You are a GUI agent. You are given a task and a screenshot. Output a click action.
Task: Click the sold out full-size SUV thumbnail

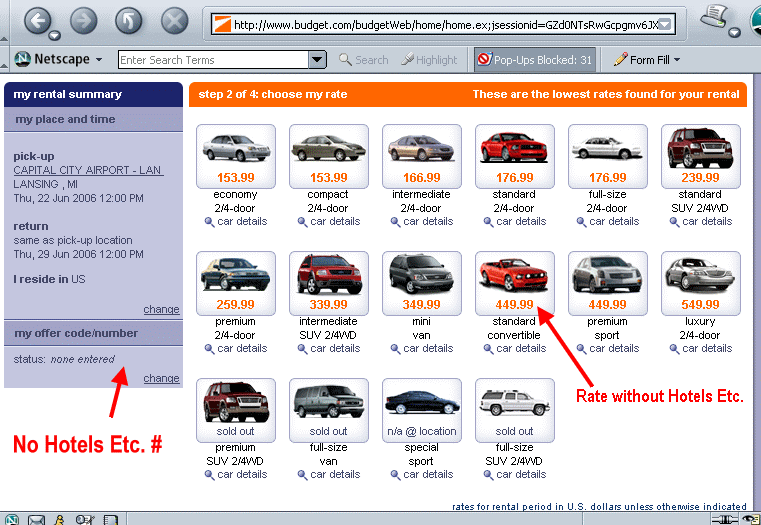(x=515, y=410)
